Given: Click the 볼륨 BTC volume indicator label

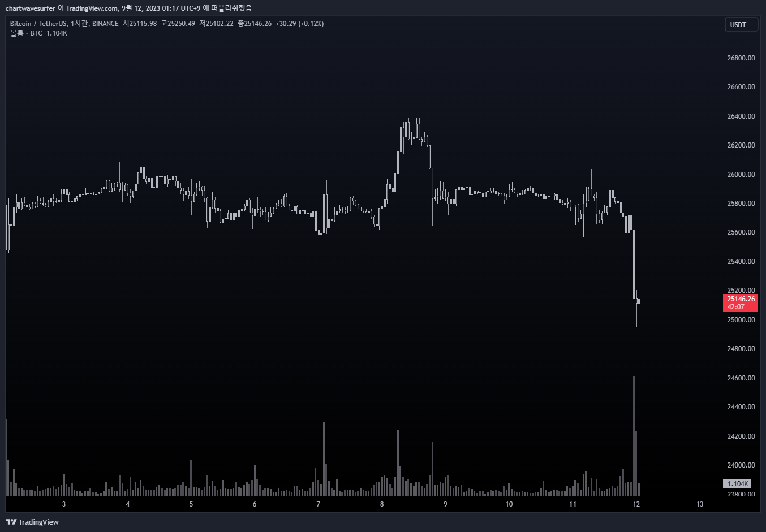Looking at the screenshot, I should 38,33.
